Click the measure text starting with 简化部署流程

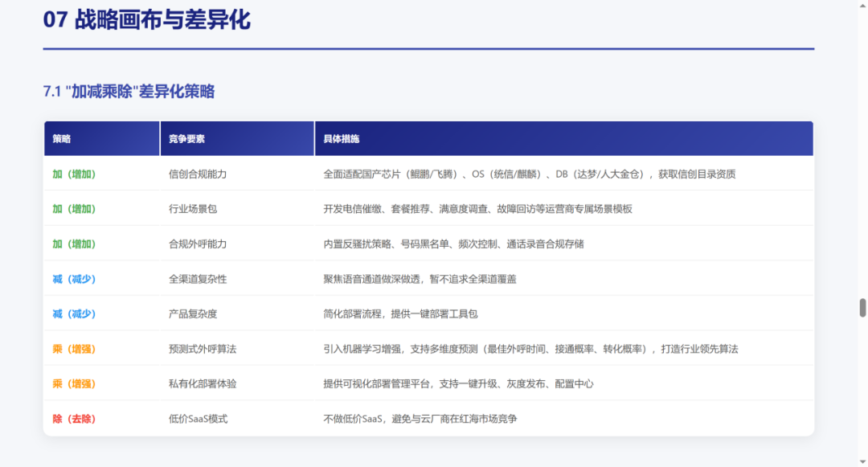coord(400,314)
